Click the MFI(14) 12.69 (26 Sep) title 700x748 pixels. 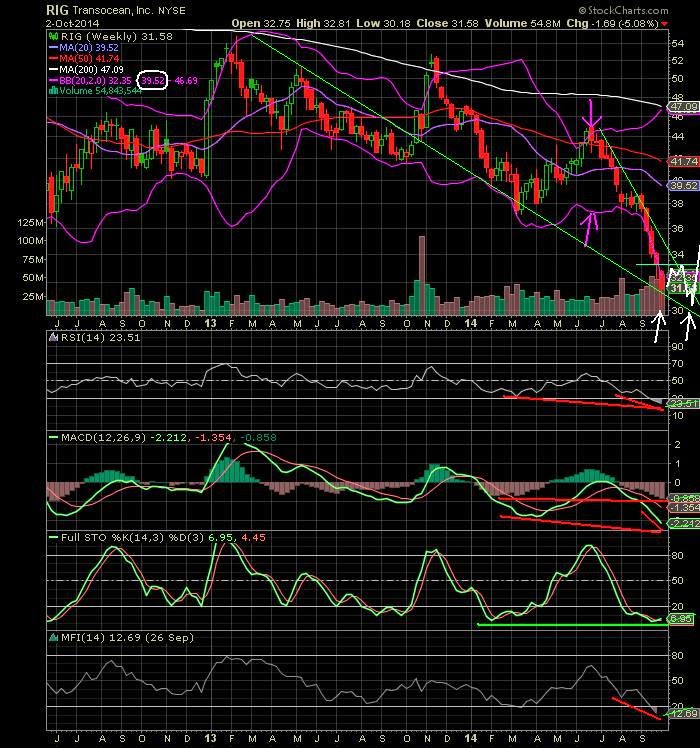pyautogui.click(x=127, y=637)
